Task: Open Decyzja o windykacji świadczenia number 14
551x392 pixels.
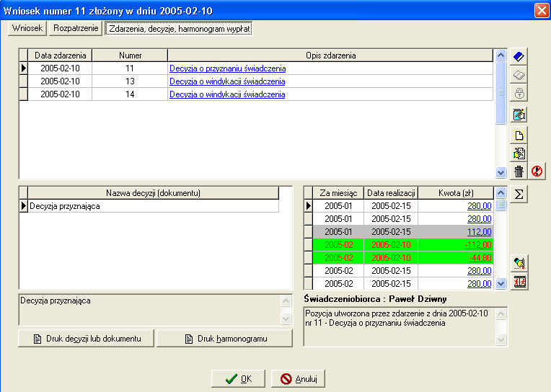Action: (x=227, y=94)
